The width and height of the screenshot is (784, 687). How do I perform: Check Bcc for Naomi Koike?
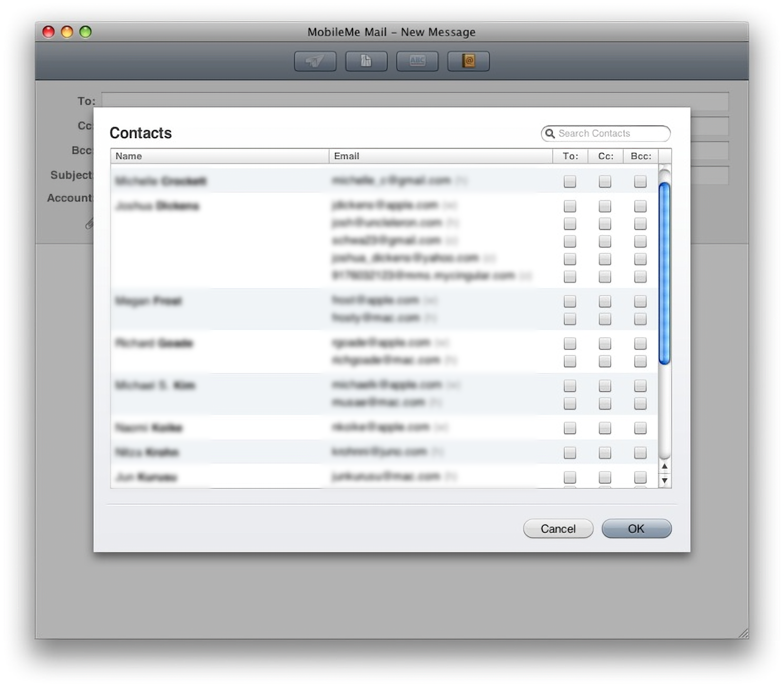[640, 427]
